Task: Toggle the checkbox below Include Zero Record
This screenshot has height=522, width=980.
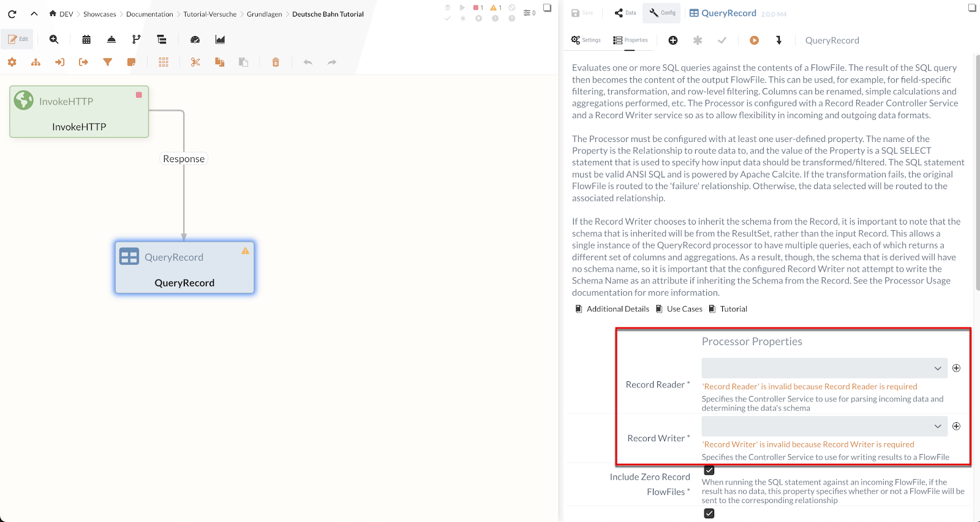Action: coord(709,513)
